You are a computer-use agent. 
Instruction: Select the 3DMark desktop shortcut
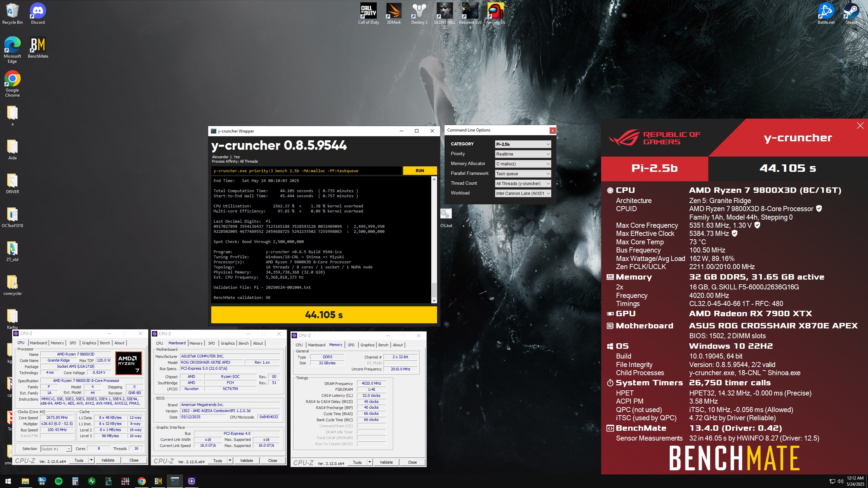tap(394, 14)
